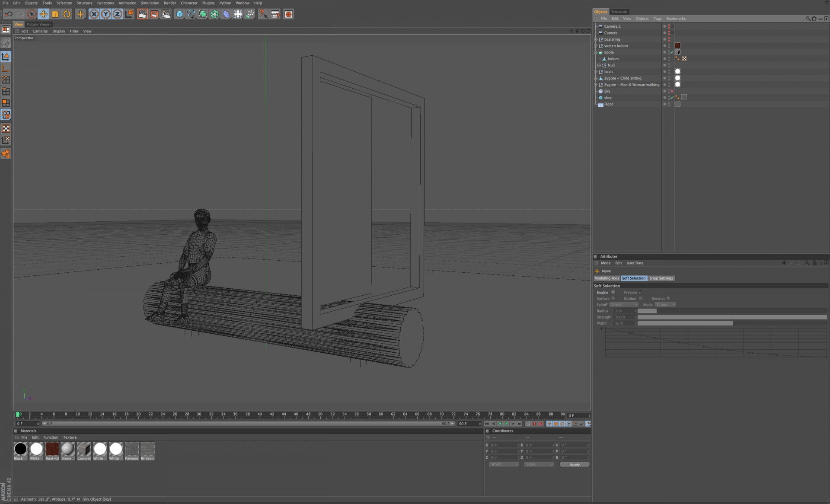830x504 pixels.
Task: Activate the Scale tool
Action: pyautogui.click(x=55, y=14)
